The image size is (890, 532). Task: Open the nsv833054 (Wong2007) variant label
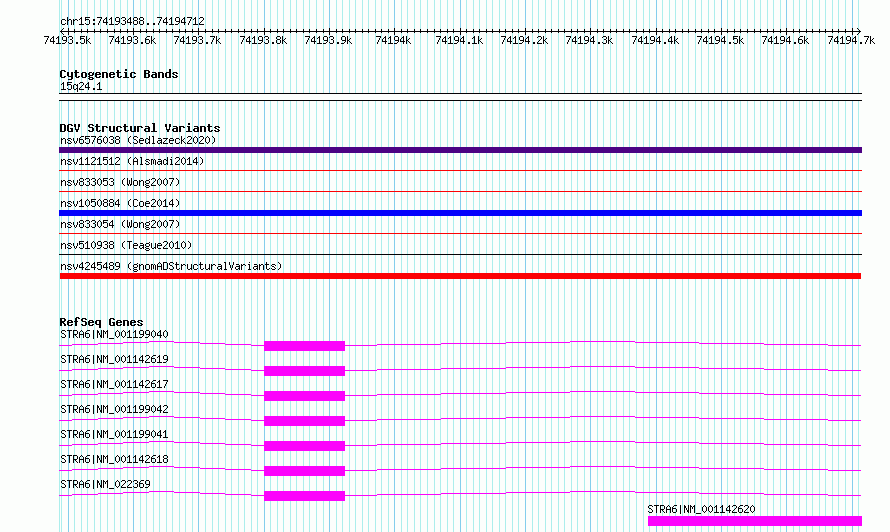(x=120, y=224)
